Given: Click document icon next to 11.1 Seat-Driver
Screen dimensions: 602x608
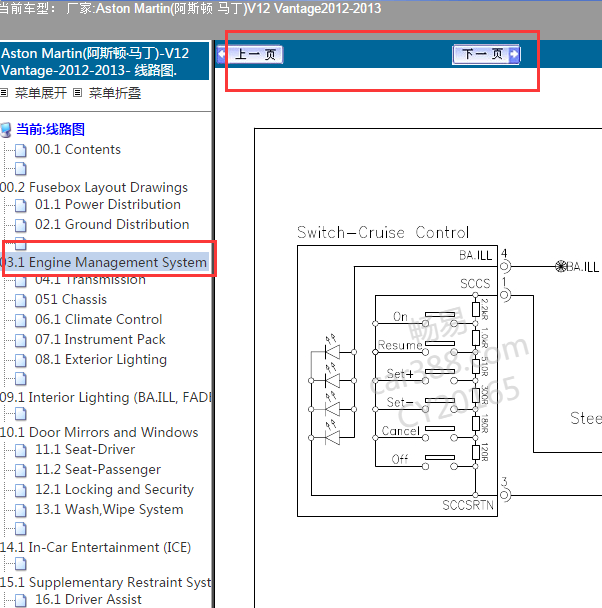Looking at the screenshot, I should pyautogui.click(x=21, y=450).
